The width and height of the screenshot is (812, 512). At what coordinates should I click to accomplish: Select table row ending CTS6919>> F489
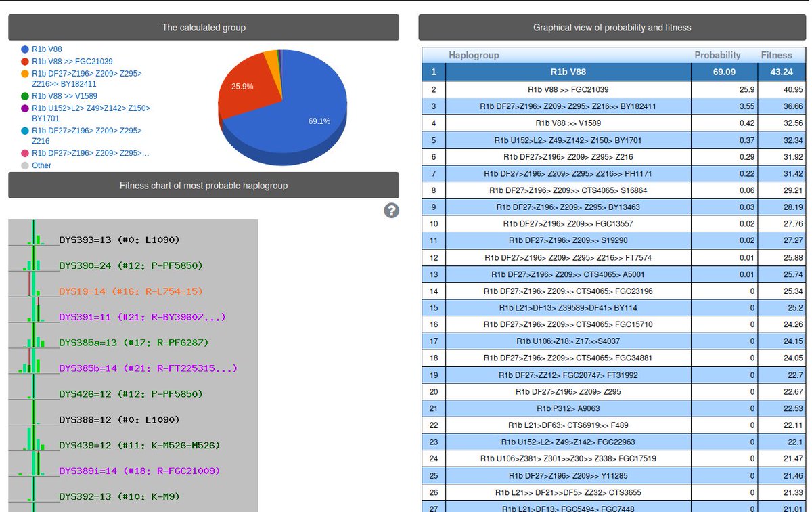click(614, 425)
